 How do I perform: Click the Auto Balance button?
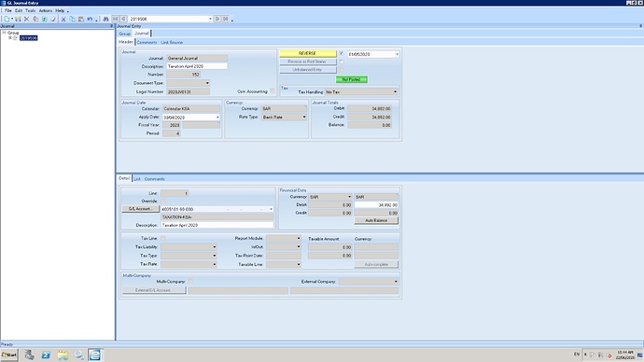coord(376,220)
